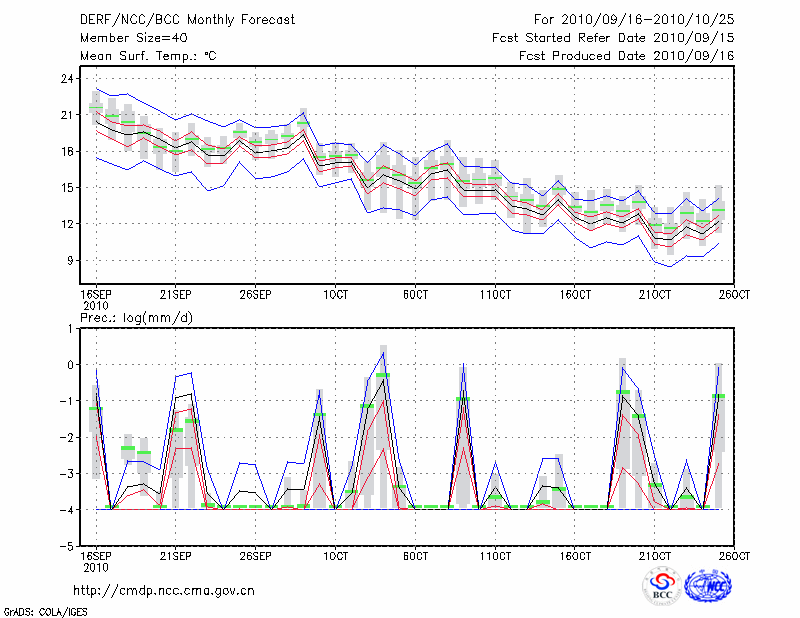Click 16SEP 2010 label under precipitation chart

(x=96, y=559)
